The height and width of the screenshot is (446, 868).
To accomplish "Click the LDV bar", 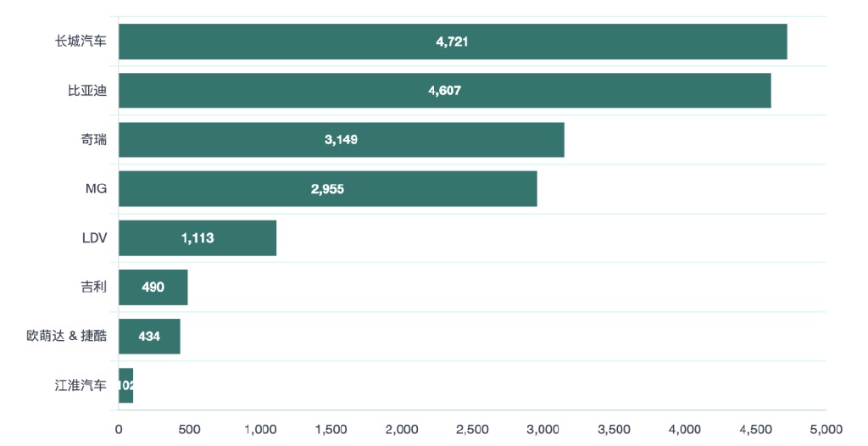I will click(x=197, y=237).
